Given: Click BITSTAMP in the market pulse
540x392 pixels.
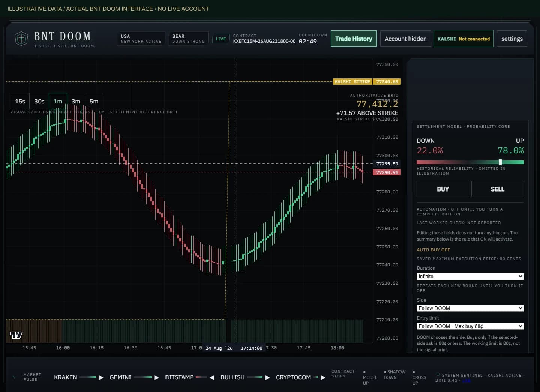Looking at the screenshot, I should click(x=179, y=377).
